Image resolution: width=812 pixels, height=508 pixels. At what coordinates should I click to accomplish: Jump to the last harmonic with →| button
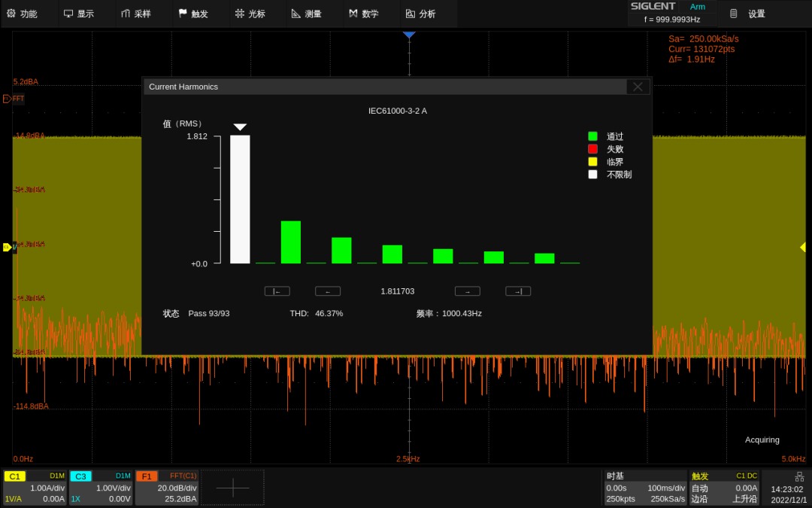[518, 291]
